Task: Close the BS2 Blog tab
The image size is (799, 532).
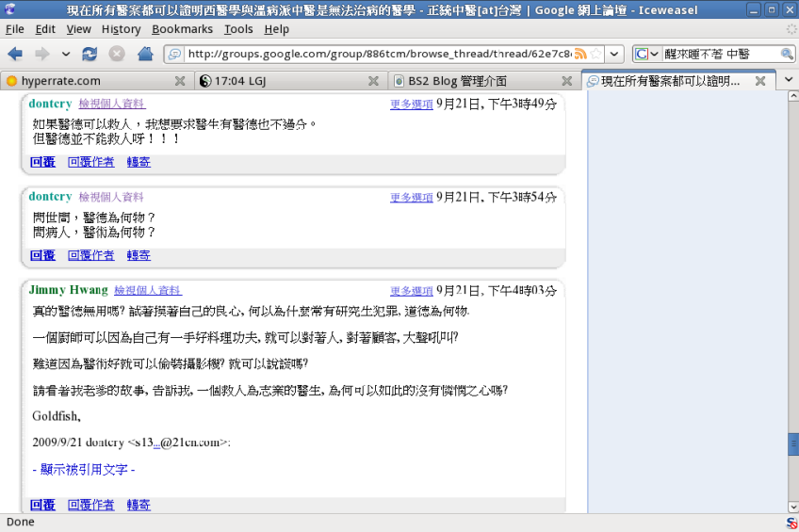Action: pos(565,81)
